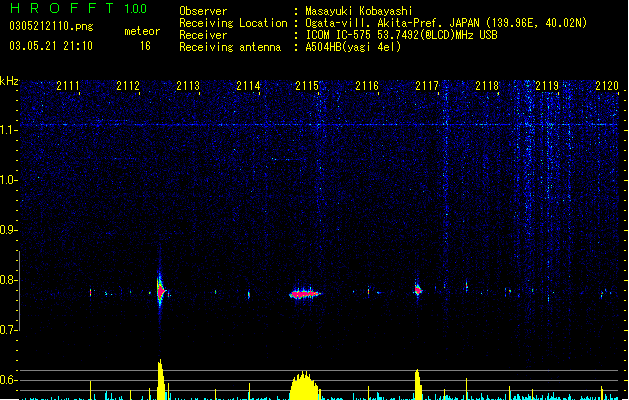
Task: Click the observer name Masayuki Kobayashi
Action: tap(359, 11)
